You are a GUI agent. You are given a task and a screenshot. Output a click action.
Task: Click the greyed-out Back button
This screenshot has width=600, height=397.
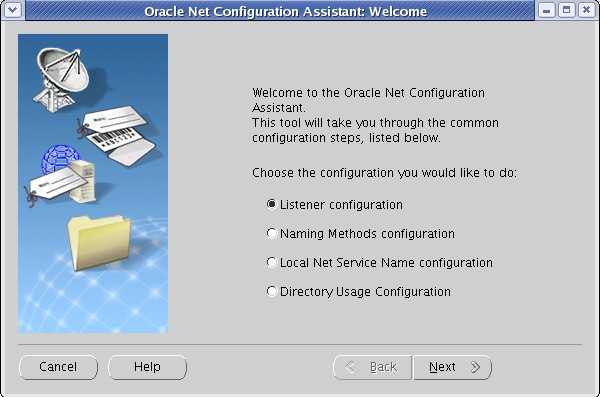373,367
